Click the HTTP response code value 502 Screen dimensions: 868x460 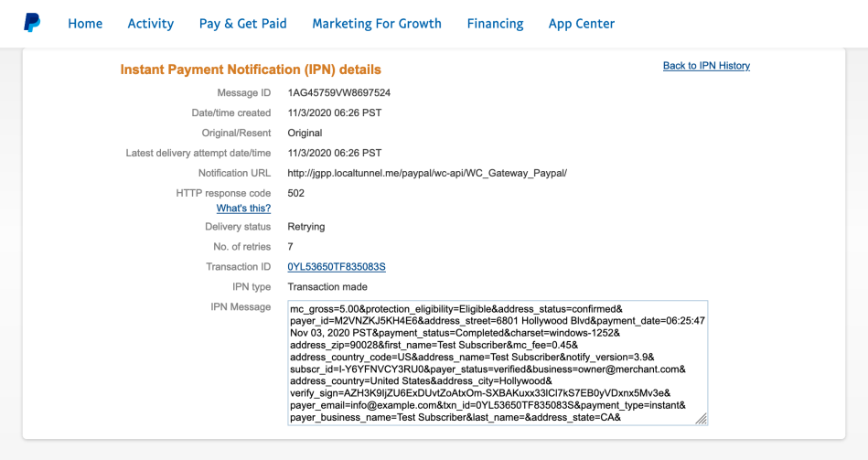tap(296, 193)
